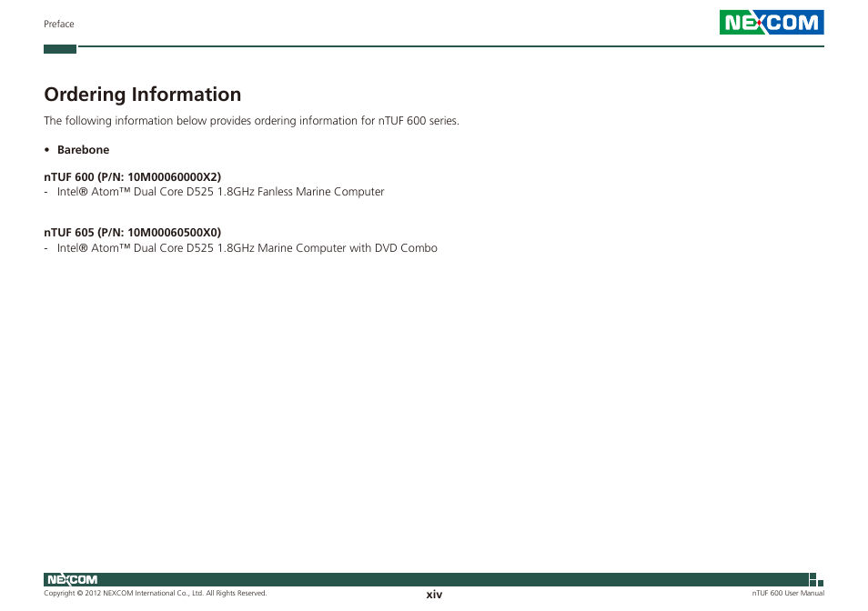Screen dimensions: 868x611
Task: Click the sentence about nTUF 600 series ordering
Action: point(251,121)
